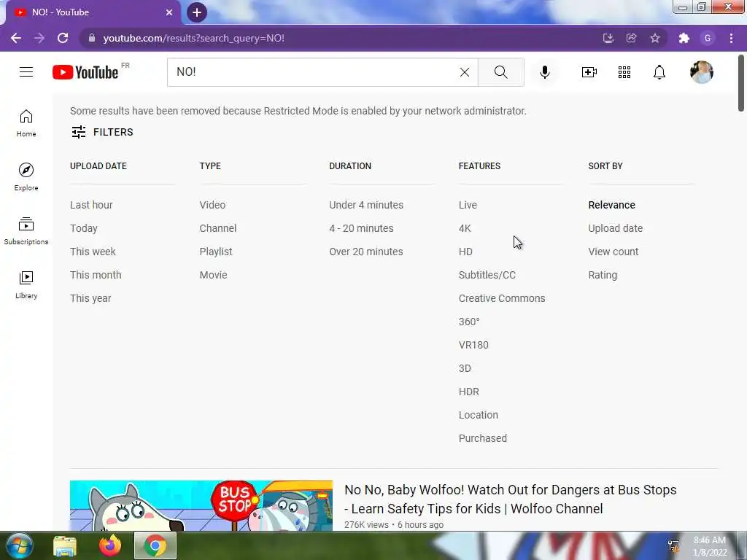Click the Chrome taskbar icon
This screenshot has height=560, width=747.
(x=155, y=545)
